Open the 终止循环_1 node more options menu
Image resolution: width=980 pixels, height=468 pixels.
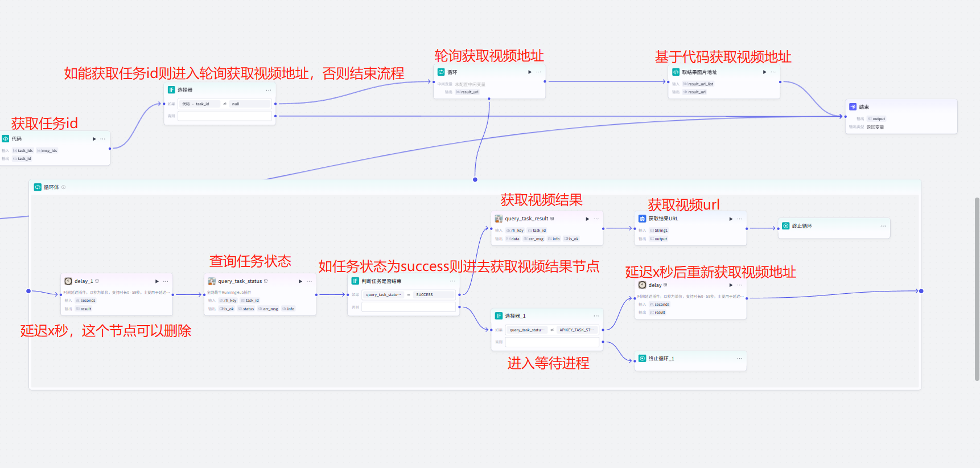tap(740, 359)
